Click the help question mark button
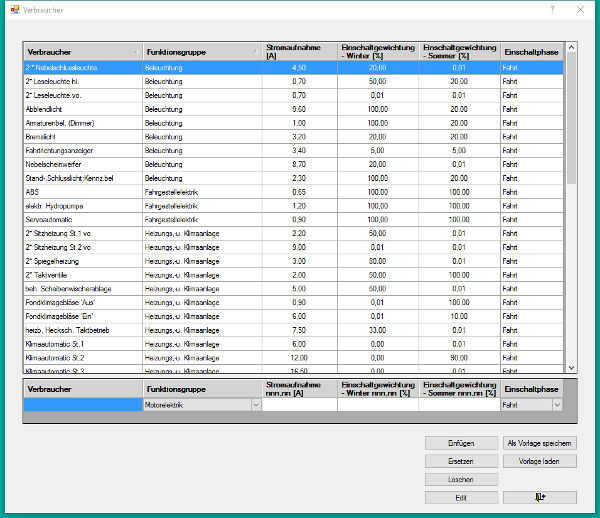Viewport: 600px width, 518px height. 552,10
